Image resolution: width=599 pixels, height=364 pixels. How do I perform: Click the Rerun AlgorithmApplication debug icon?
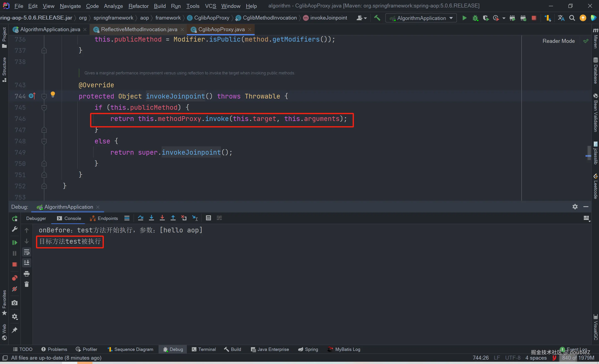pos(15,218)
